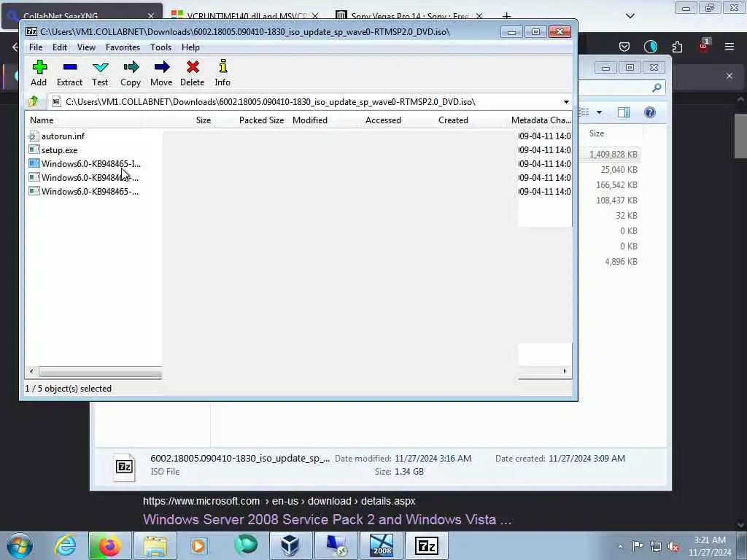Viewport: 747px width, 560px height.
Task: Click Size column header in Explorer
Action: tap(597, 133)
